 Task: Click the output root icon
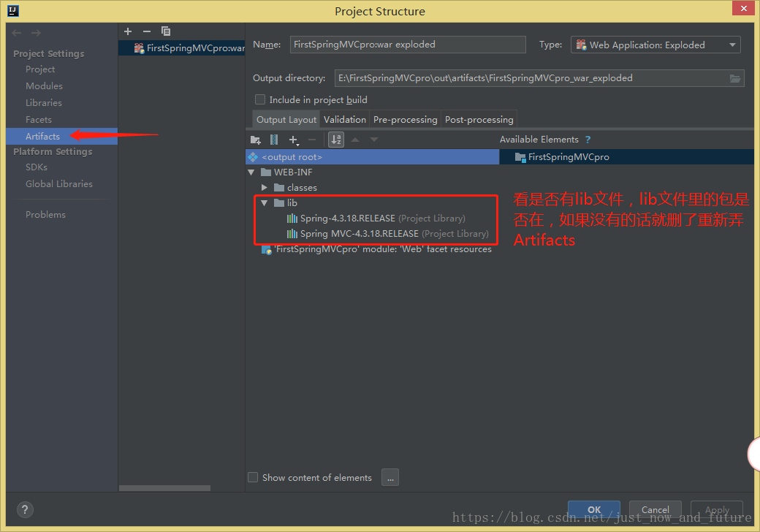[x=253, y=157]
